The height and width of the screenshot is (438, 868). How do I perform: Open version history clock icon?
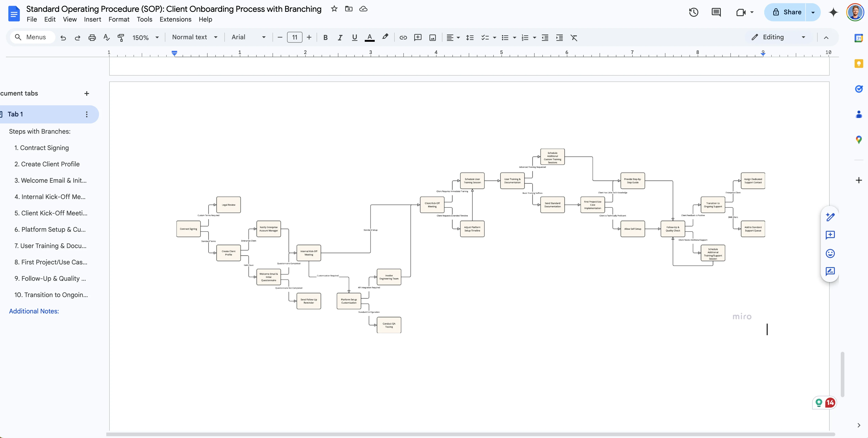tap(693, 12)
